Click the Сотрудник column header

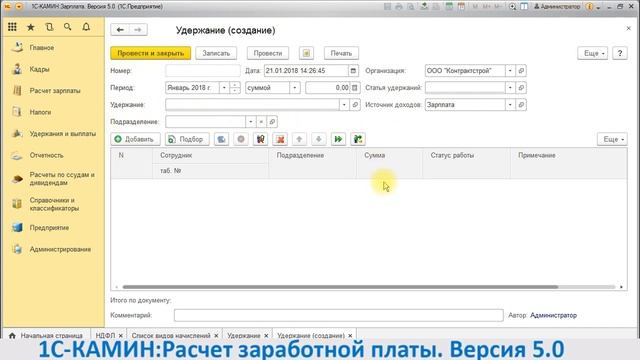point(211,156)
